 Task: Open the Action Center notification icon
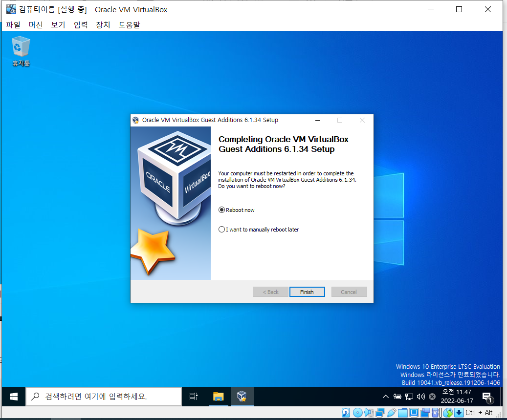tap(487, 397)
